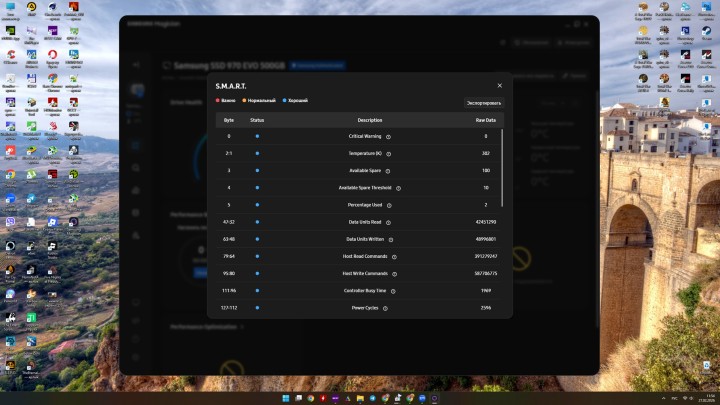Close the S.M.A.R.T. dialog

pyautogui.click(x=500, y=85)
